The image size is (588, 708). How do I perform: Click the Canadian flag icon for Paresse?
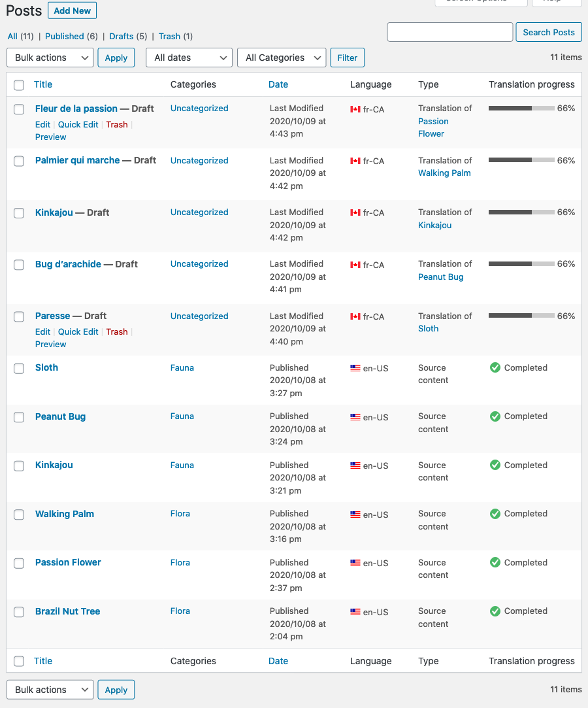pyautogui.click(x=355, y=316)
